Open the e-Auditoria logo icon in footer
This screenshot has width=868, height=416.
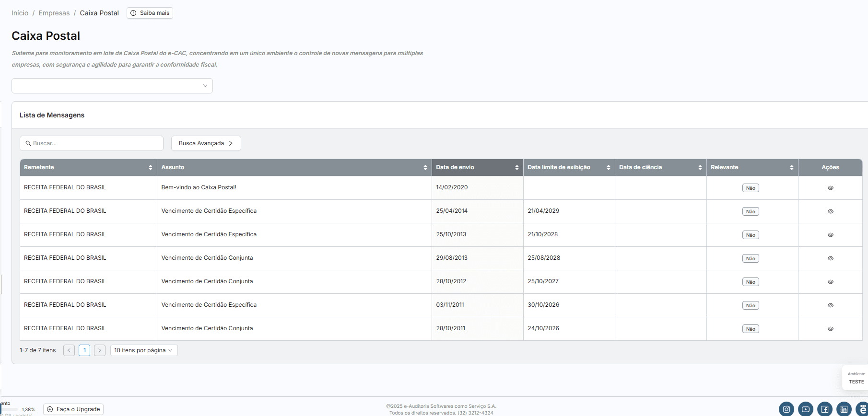coord(862,409)
